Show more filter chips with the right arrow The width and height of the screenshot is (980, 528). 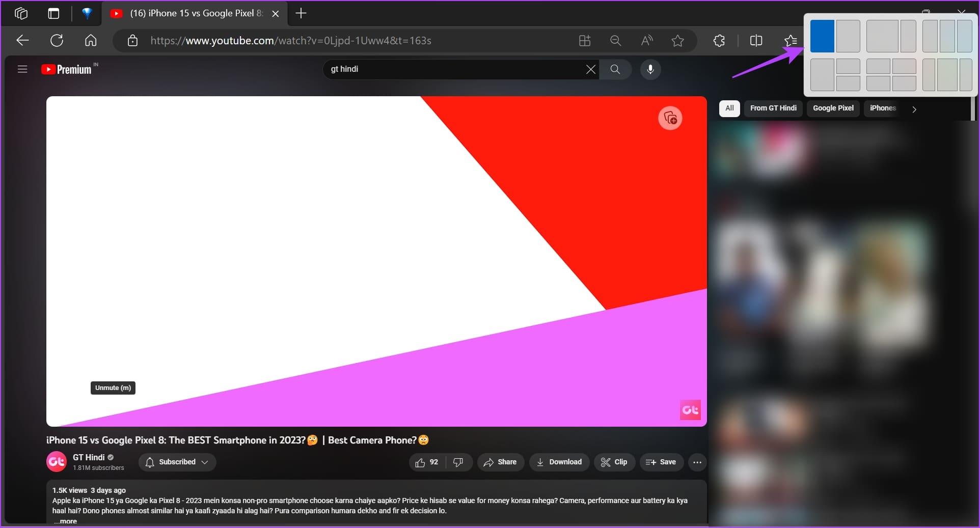click(x=914, y=109)
